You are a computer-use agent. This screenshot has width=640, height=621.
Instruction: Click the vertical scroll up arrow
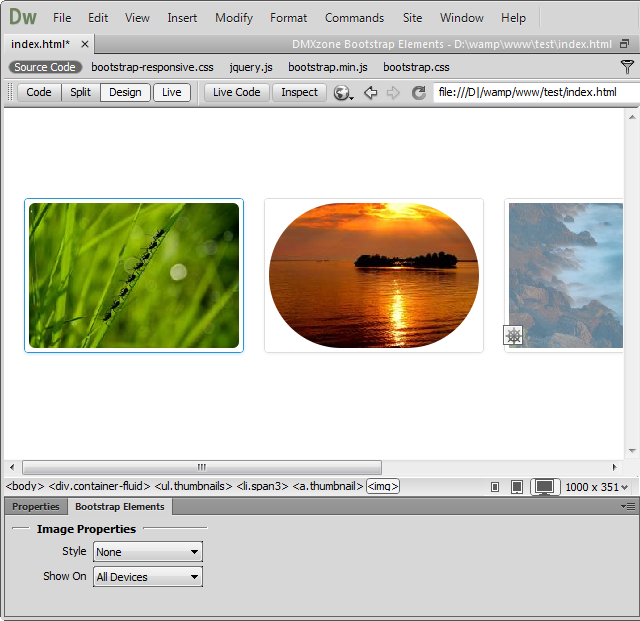[x=632, y=117]
